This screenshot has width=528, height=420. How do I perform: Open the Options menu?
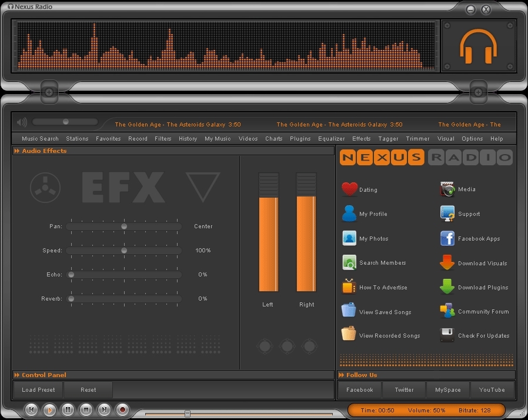pos(472,138)
